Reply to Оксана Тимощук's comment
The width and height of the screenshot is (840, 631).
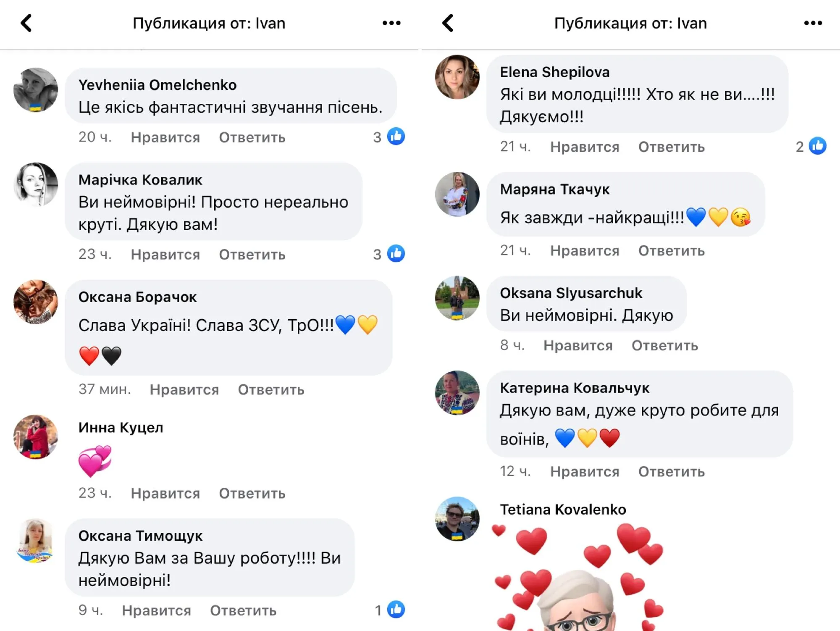(243, 610)
